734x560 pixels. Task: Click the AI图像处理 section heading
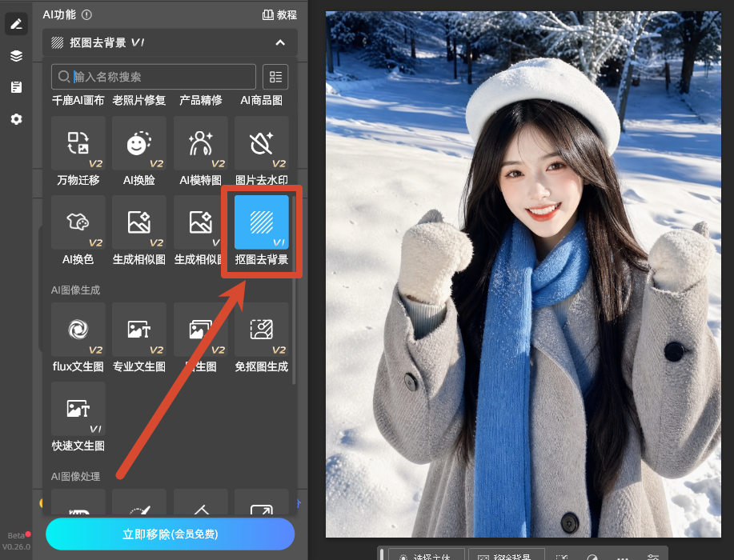pos(75,476)
